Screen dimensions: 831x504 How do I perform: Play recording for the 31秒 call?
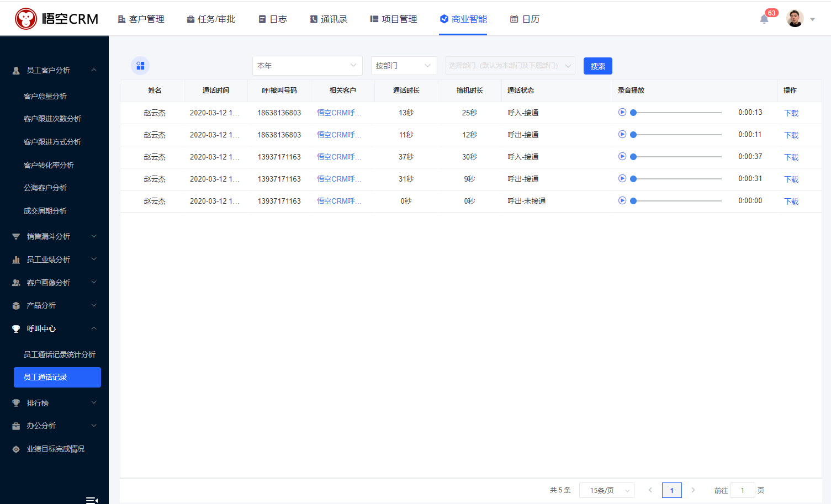click(x=622, y=178)
